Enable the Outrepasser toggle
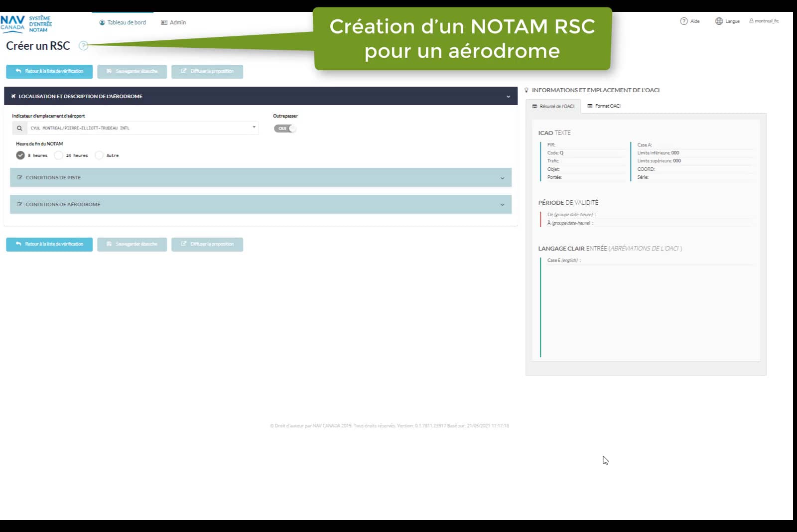 [285, 128]
